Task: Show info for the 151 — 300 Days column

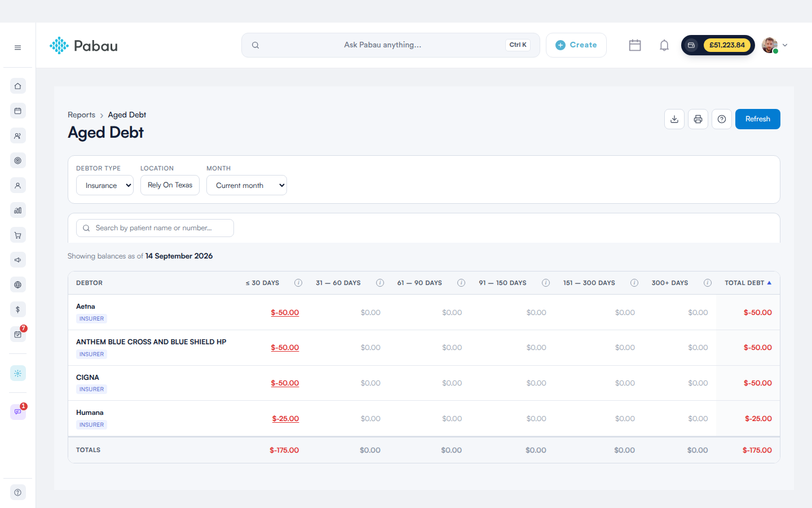Action: (x=634, y=283)
